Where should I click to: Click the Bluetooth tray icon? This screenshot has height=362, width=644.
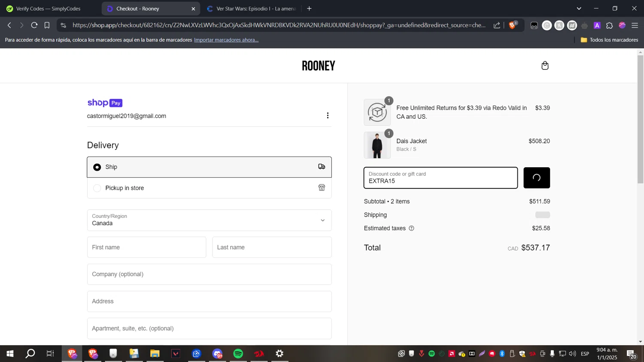pos(502,354)
